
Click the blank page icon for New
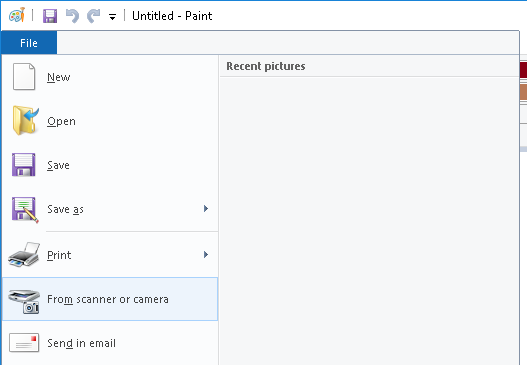(24, 77)
